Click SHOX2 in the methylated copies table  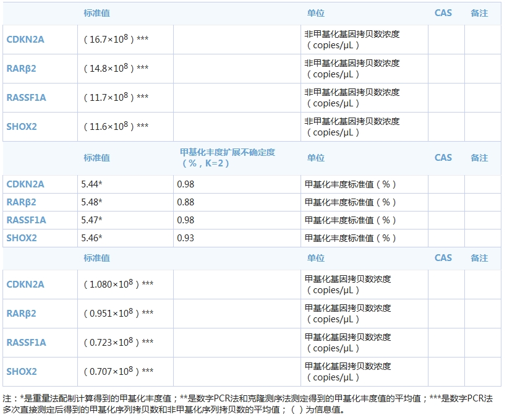pos(22,372)
